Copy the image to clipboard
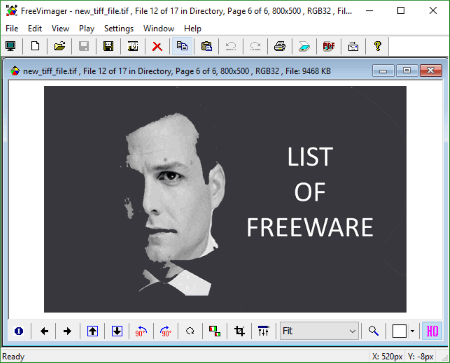 pos(182,46)
